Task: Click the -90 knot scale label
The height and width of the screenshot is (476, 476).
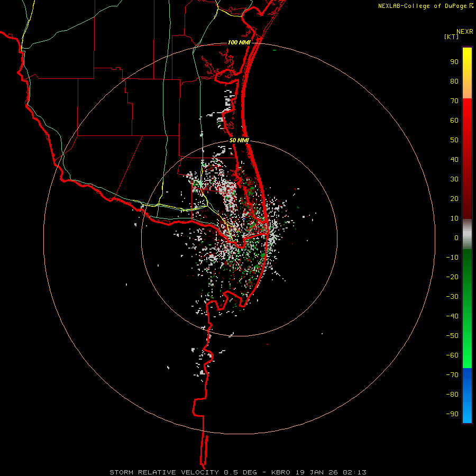Action: coord(452,414)
